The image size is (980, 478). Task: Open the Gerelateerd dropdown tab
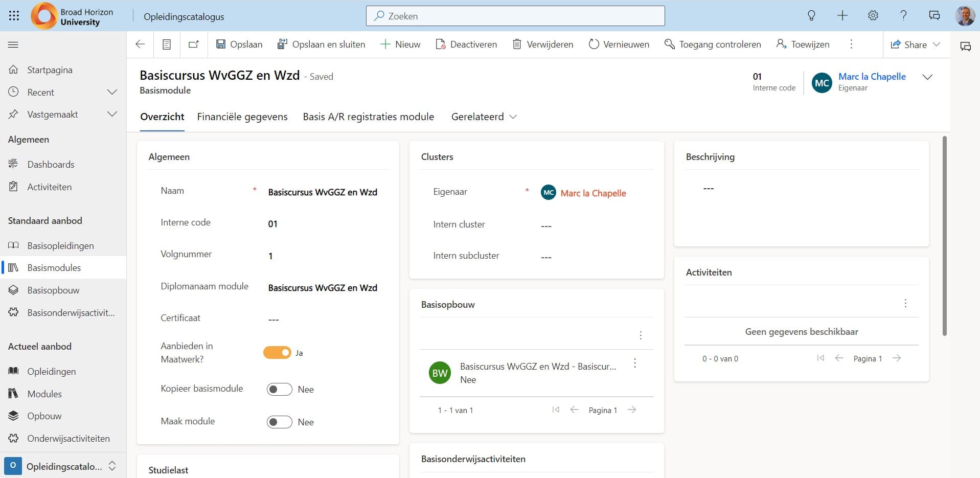[x=484, y=117]
